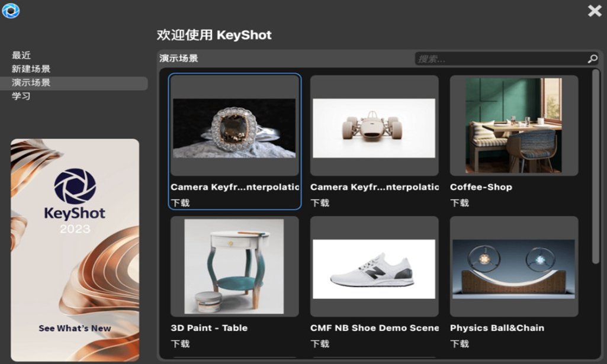Click the search magnifier icon
Screen dimensions: 607x364
pyautogui.click(x=592, y=59)
